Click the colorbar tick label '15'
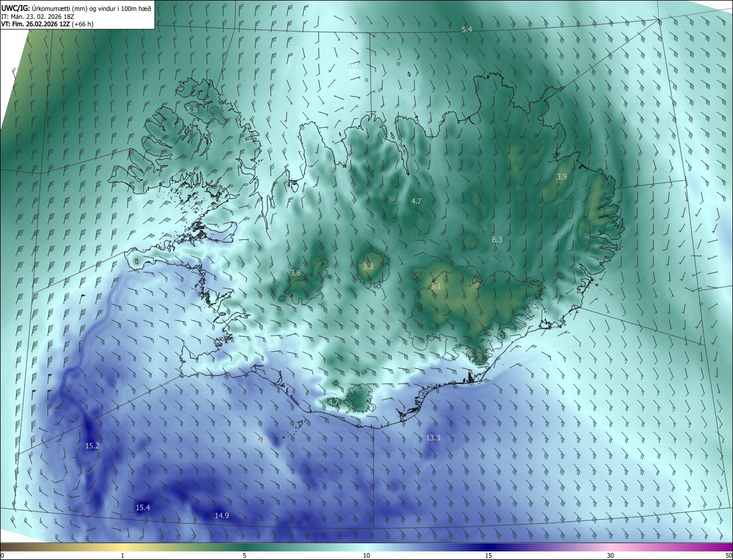This screenshot has width=733, height=560. point(488,555)
